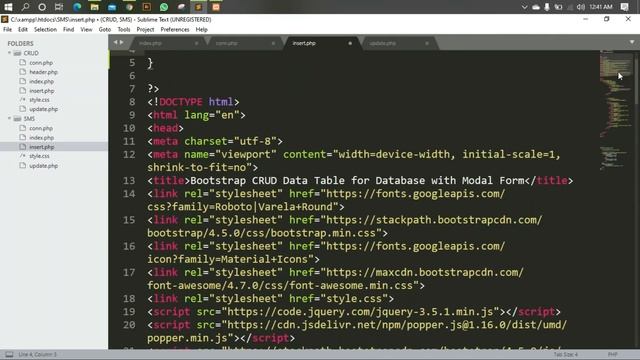640x360 pixels.
Task: Toggle the side bar from status bar icon
Action: click(x=9, y=354)
